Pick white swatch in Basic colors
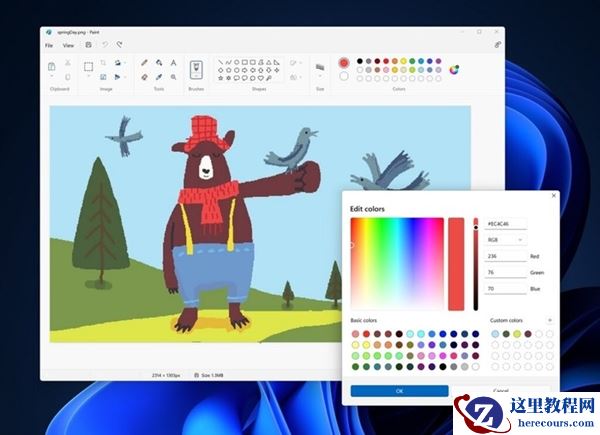The height and width of the screenshot is (435, 600). pyautogui.click(x=476, y=367)
